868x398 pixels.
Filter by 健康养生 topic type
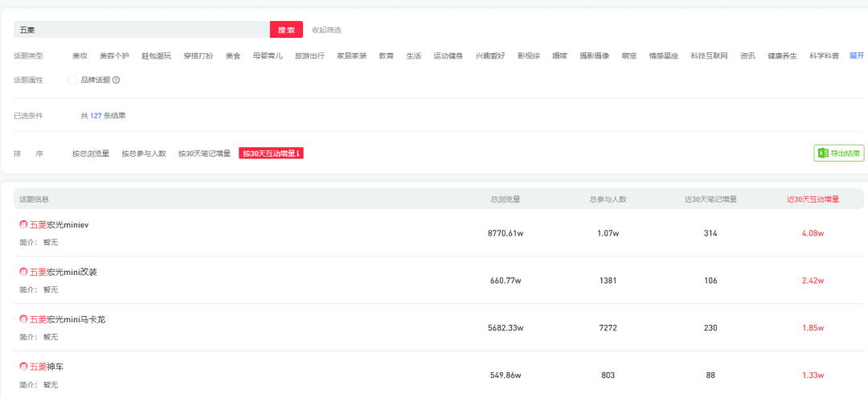(x=782, y=56)
